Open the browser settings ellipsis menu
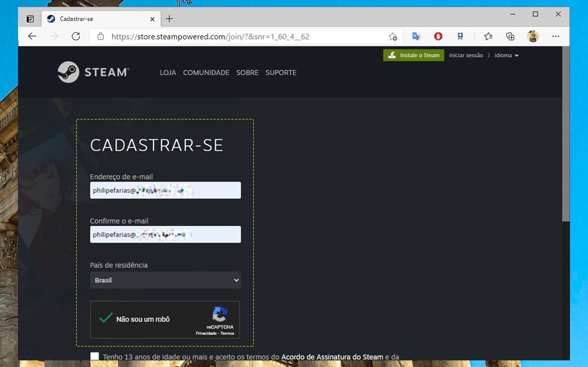Screen dimensions: 588x367 [556, 37]
